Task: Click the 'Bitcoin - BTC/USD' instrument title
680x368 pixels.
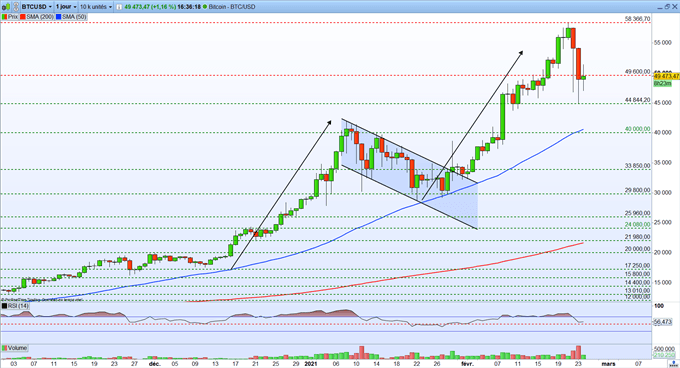Action: point(232,7)
